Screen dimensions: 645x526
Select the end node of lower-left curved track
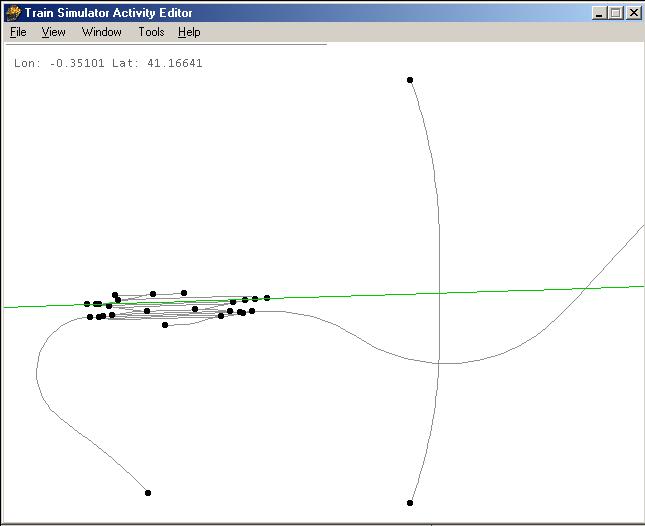(148, 493)
